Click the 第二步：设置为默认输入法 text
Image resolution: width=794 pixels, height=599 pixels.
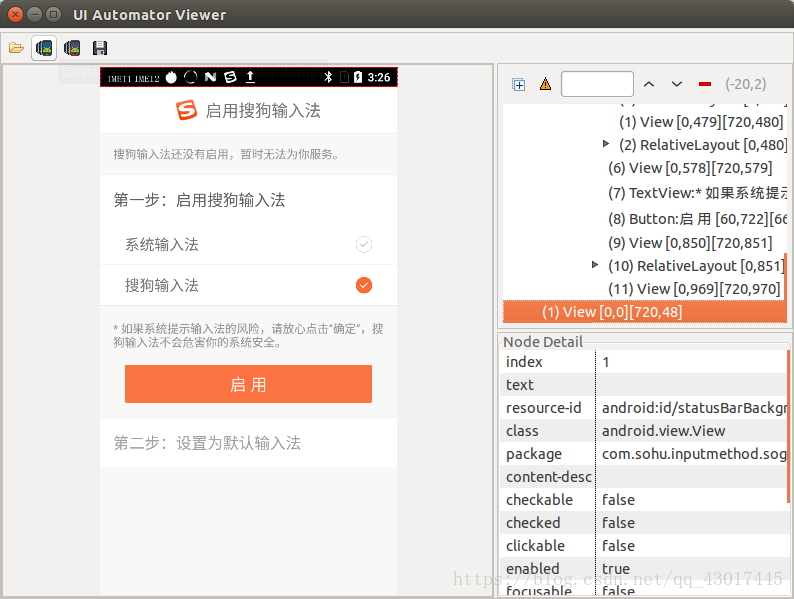207,443
